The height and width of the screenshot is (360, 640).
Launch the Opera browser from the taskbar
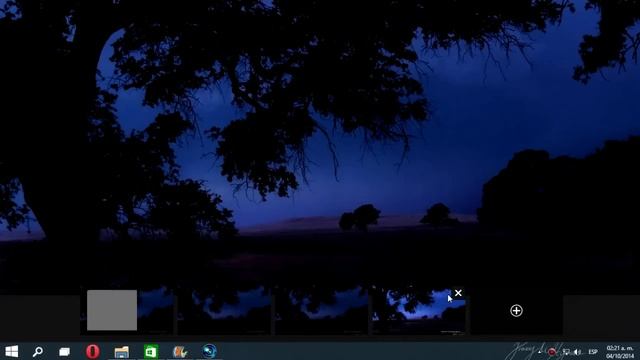(x=93, y=351)
